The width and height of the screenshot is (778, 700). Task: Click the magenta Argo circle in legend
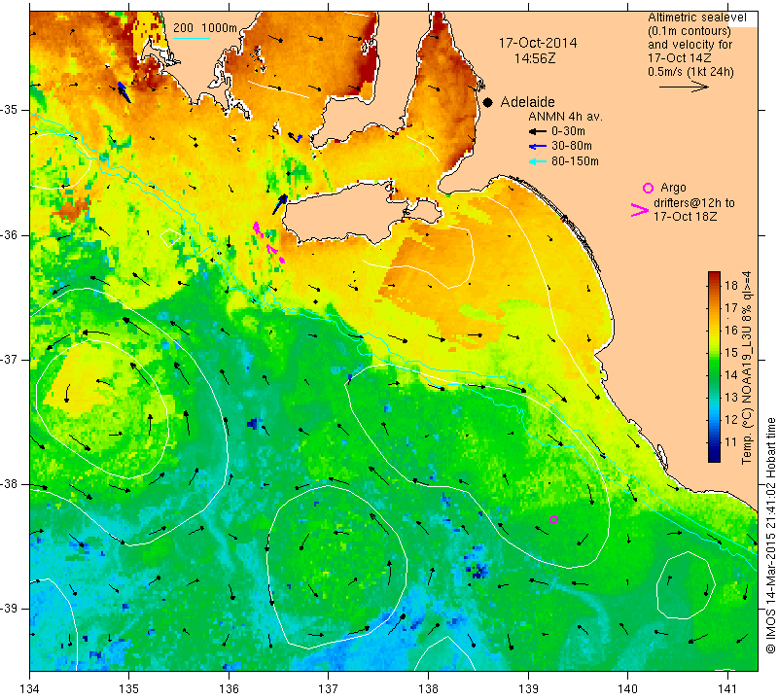click(x=648, y=188)
